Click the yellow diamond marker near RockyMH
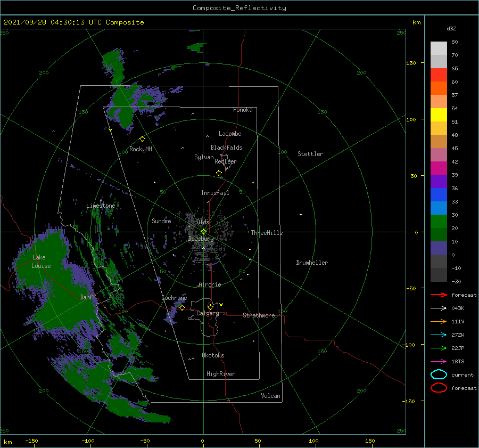This screenshot has width=479, height=448. pyautogui.click(x=142, y=139)
